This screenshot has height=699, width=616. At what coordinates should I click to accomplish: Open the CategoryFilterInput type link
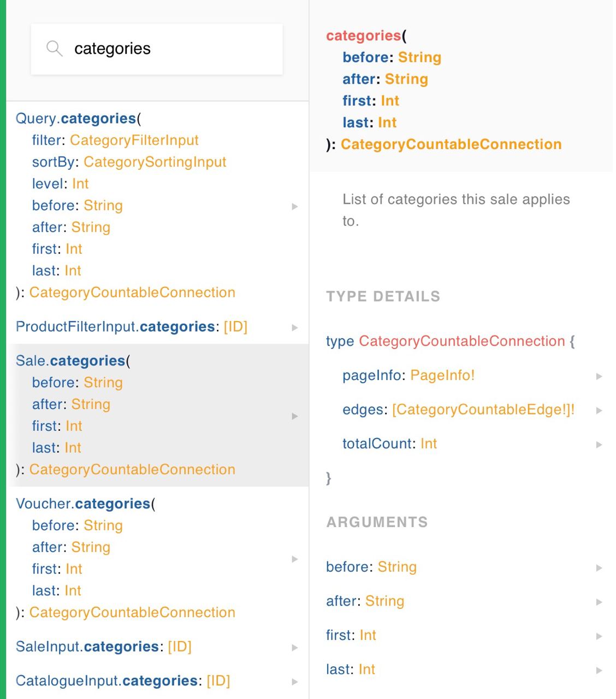[134, 140]
